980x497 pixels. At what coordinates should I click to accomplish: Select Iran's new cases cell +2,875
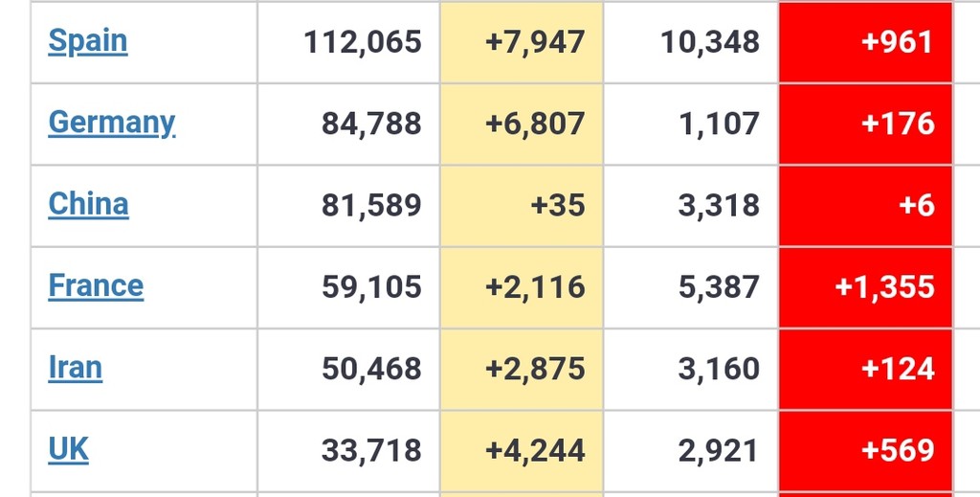tap(534, 369)
